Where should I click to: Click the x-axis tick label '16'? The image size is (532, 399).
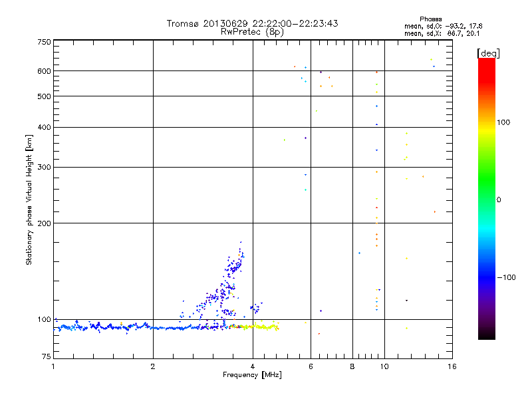[452, 366]
